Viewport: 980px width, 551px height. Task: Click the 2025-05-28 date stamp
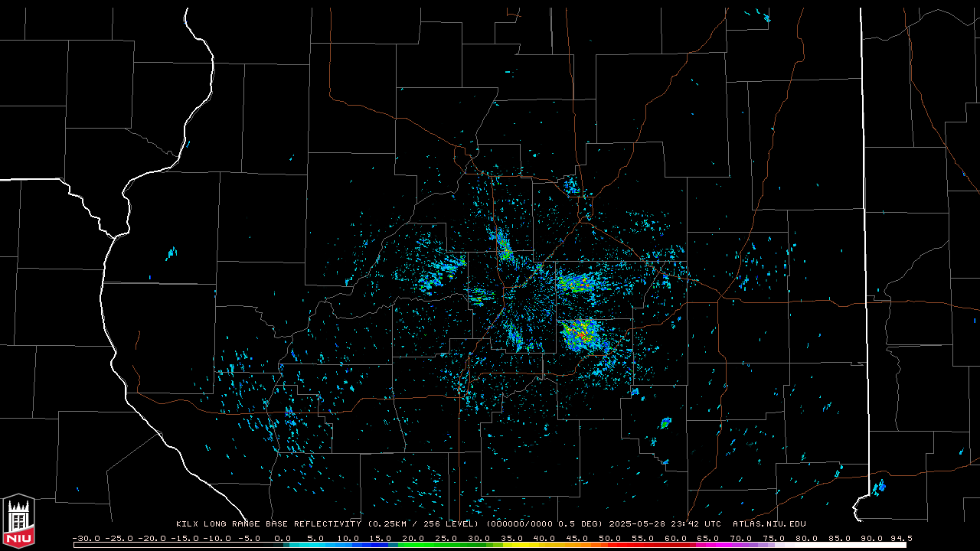point(637,524)
